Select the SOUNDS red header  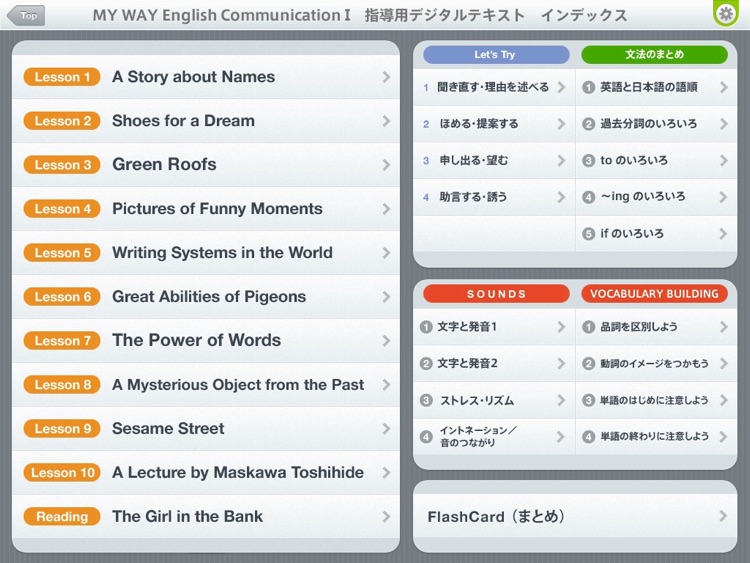pos(496,294)
